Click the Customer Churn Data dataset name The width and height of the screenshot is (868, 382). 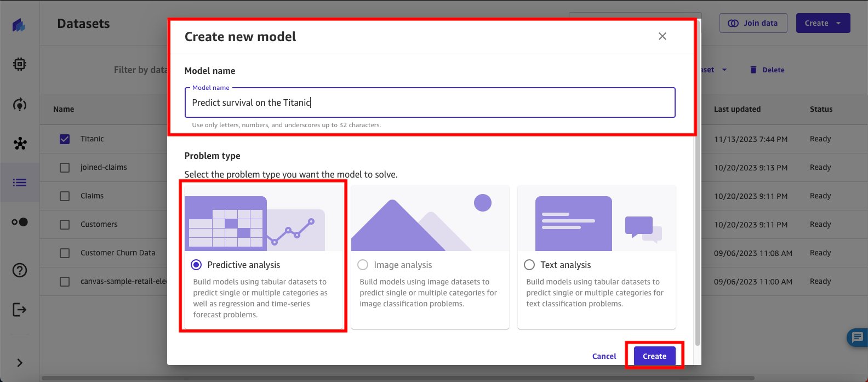click(118, 253)
